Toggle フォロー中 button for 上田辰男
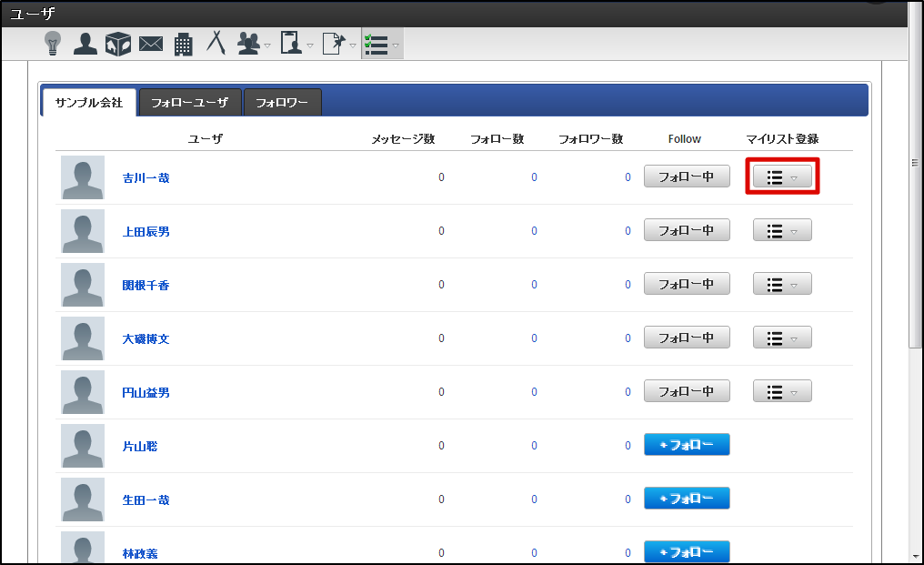The width and height of the screenshot is (924, 565). (x=687, y=230)
